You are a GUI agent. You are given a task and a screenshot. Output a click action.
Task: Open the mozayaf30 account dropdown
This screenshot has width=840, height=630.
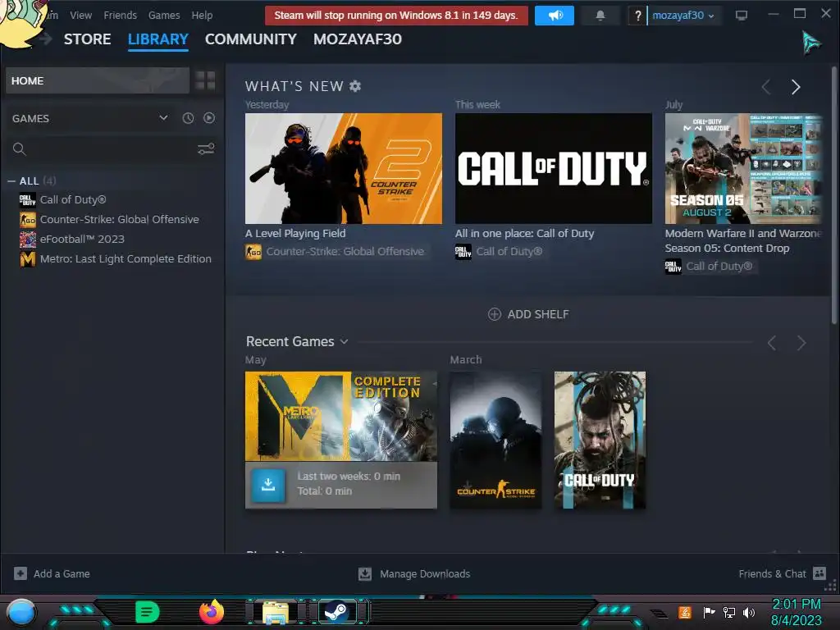click(683, 16)
